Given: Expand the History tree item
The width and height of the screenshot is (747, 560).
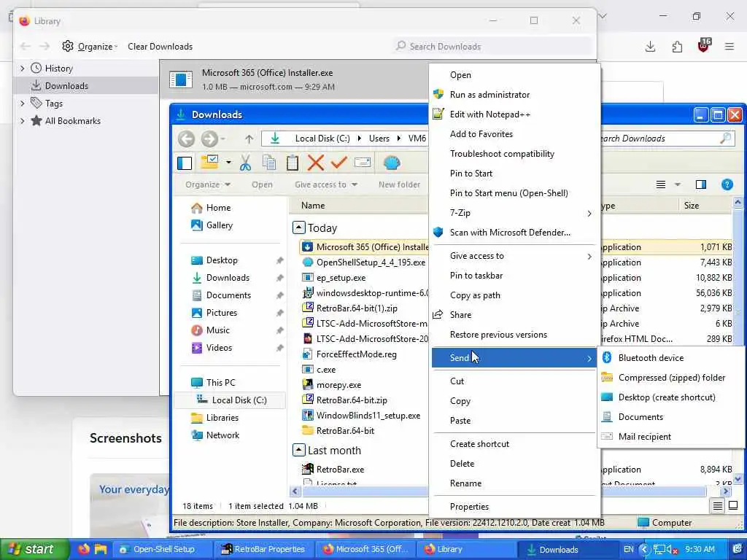Looking at the screenshot, I should [22, 69].
